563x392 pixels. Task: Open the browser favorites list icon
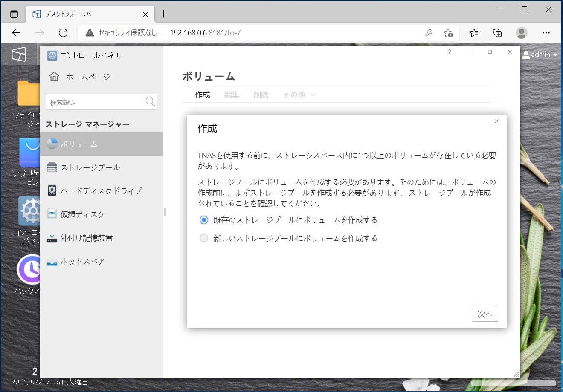474,33
